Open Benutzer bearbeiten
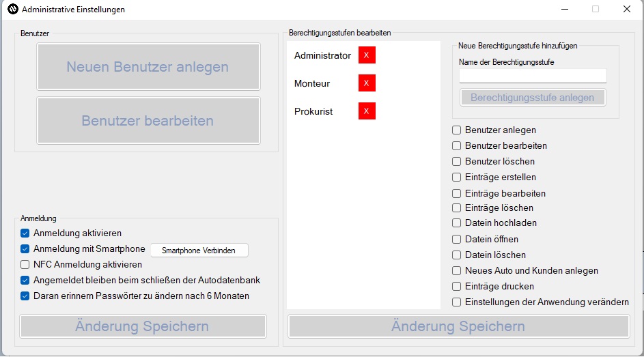Screen dimensions: 644x357 (x=148, y=121)
